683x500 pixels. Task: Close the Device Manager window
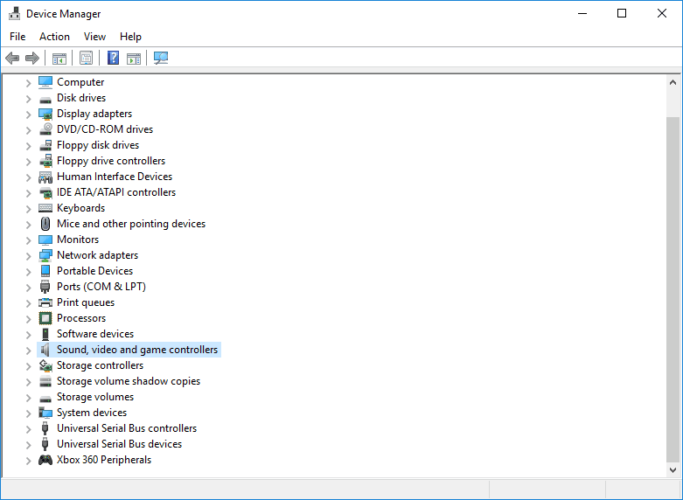coord(662,14)
